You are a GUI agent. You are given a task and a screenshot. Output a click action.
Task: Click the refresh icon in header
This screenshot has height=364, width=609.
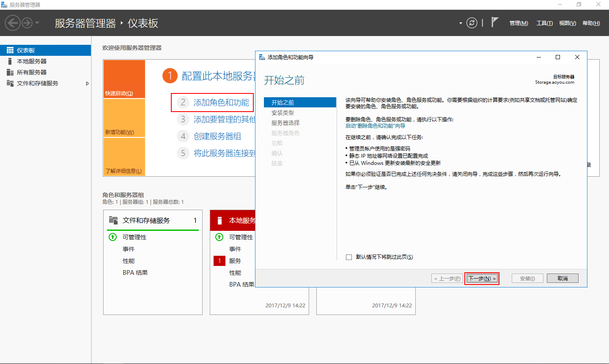coord(472,23)
